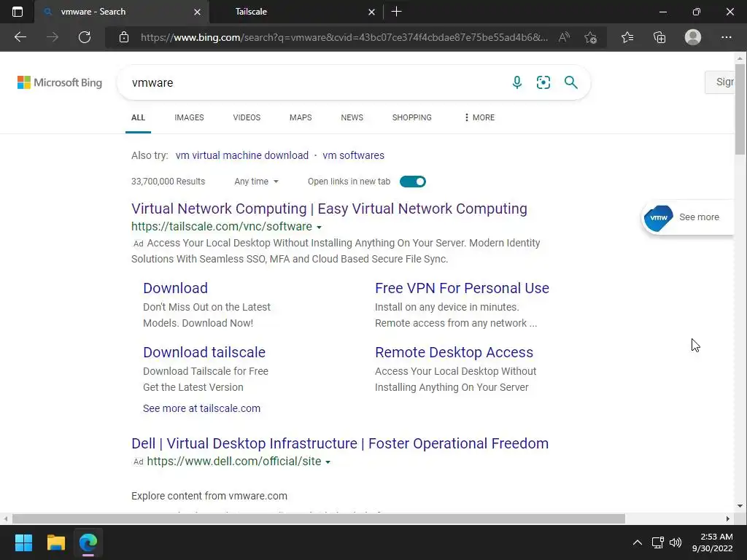Viewport: 747px width, 560px height.
Task: Open a new browser tab
Action: (396, 12)
